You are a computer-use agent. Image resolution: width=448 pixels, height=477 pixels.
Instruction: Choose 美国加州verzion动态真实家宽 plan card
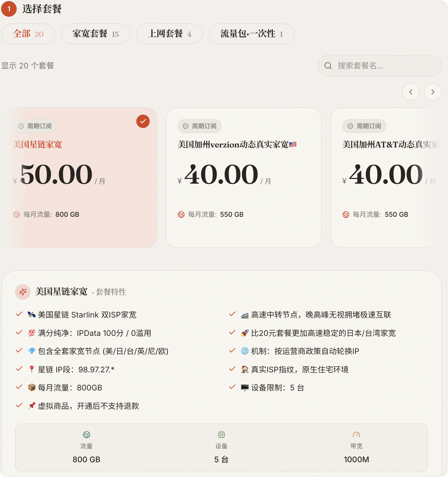[x=244, y=178]
